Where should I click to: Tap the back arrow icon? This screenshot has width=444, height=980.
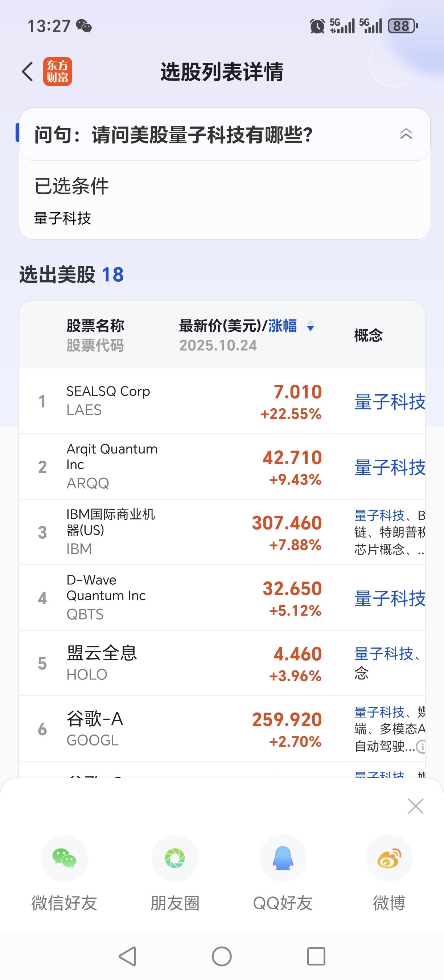pos(28,72)
